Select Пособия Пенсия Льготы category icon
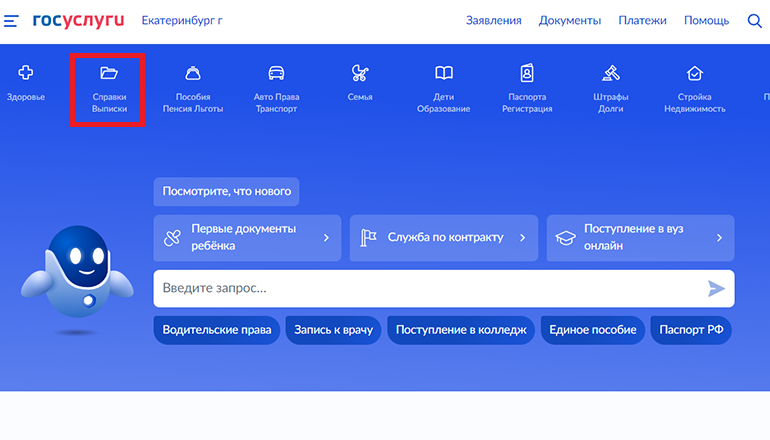 [193, 74]
